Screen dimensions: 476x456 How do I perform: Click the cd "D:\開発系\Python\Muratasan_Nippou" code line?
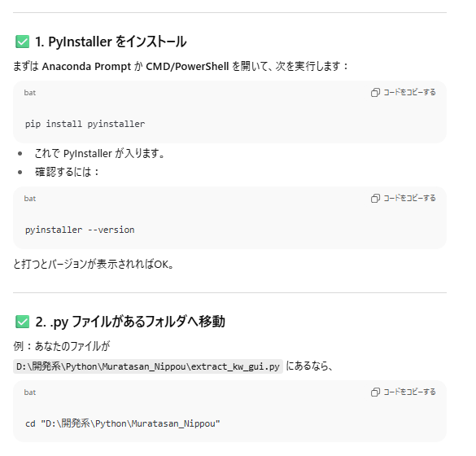[123, 423]
